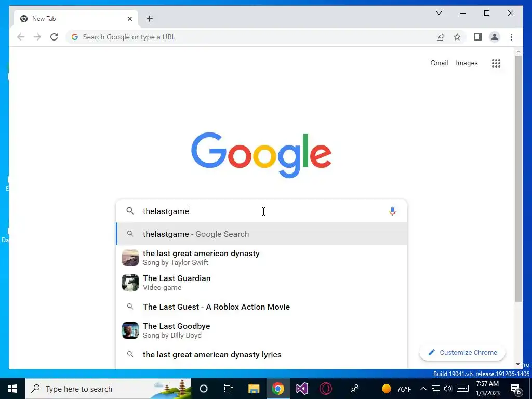
Task: Click the magnifier icon in the search box
Action: 130,211
